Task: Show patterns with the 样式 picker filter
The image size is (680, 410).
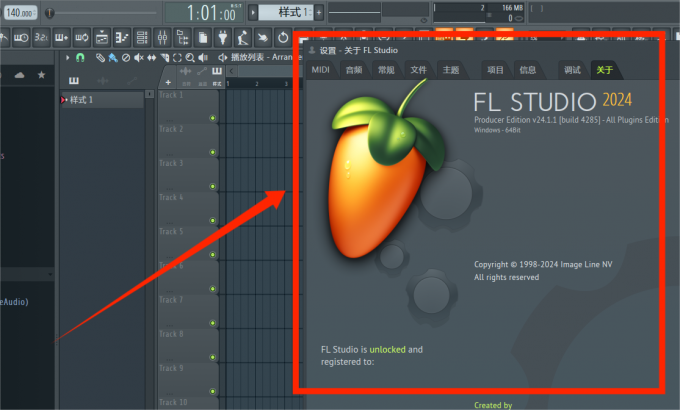Action: coord(74,80)
